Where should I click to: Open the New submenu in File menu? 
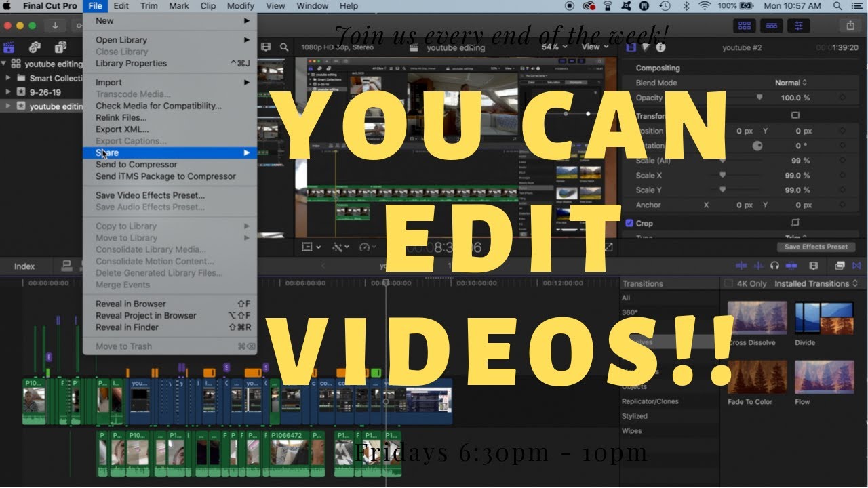coord(170,21)
